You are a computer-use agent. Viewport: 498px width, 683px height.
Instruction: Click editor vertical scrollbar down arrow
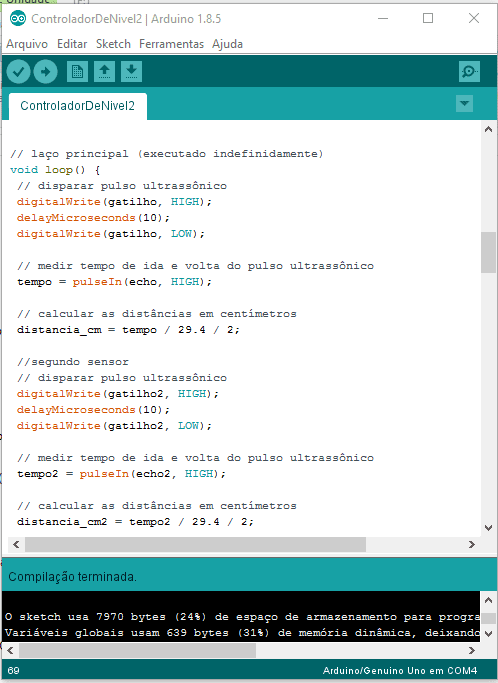coord(488,528)
